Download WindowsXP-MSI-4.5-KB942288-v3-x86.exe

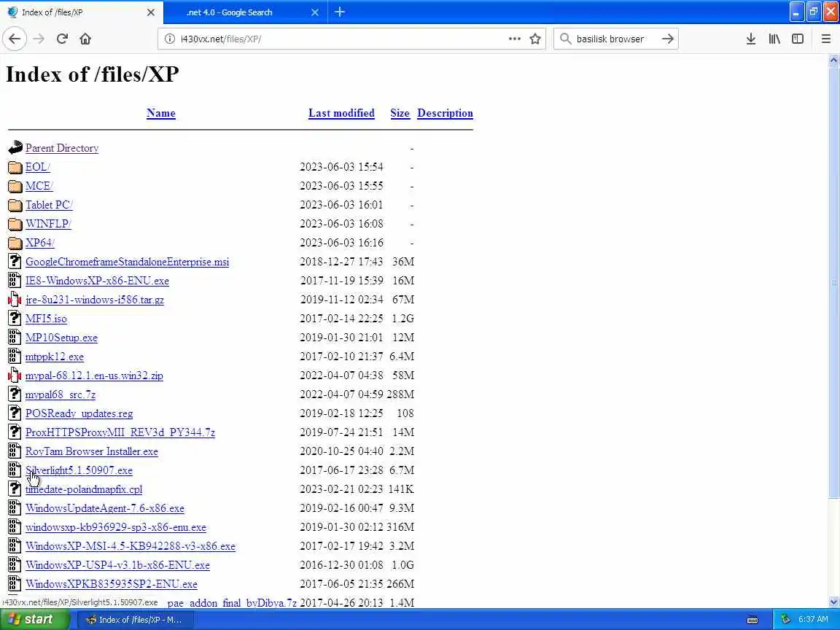[131, 546]
